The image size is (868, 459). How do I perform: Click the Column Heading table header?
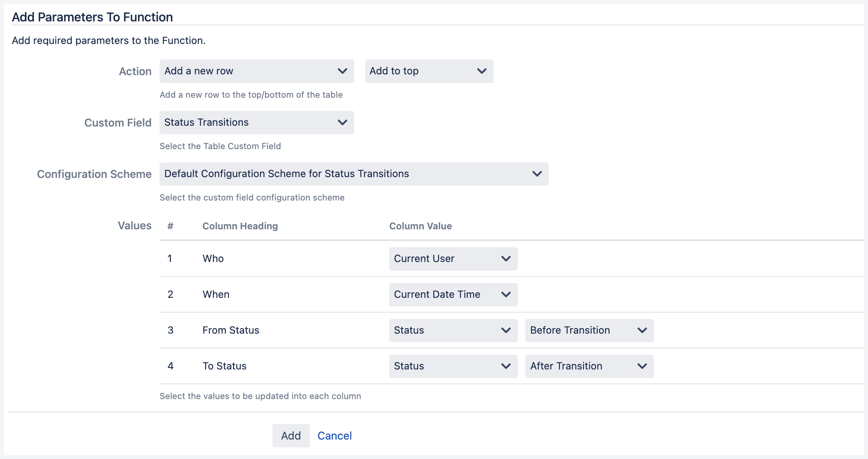point(240,226)
